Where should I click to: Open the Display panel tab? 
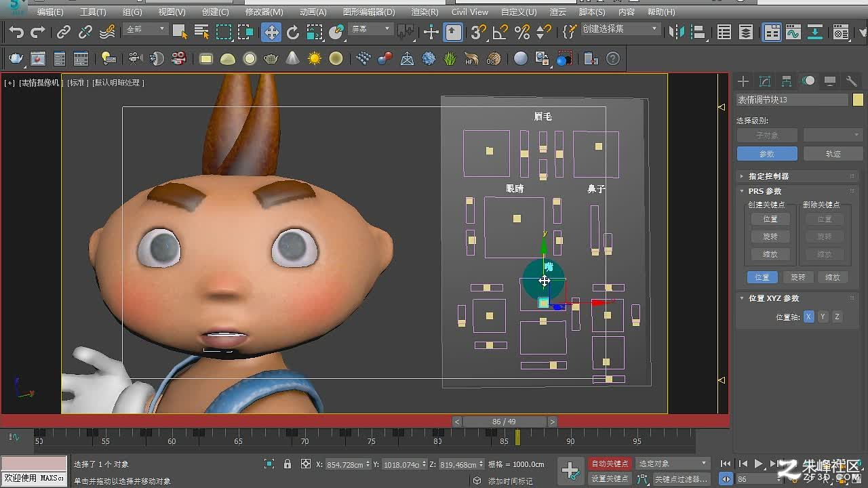tap(830, 81)
